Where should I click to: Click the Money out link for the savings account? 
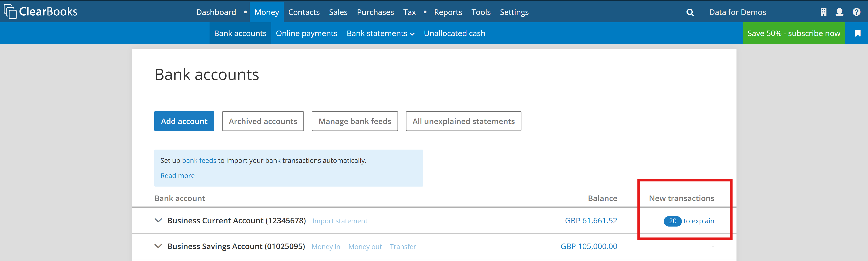point(365,247)
